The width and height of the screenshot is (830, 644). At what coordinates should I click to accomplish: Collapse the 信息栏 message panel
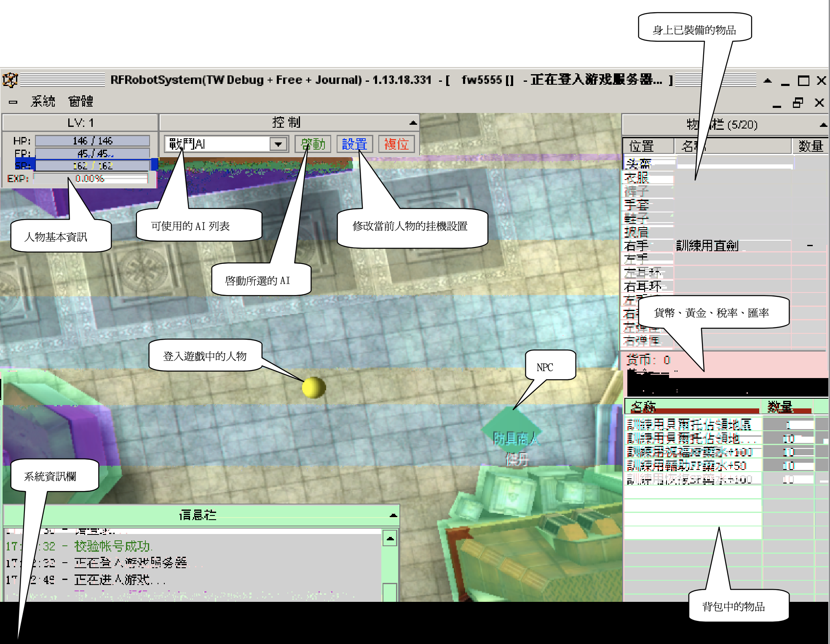click(x=393, y=515)
